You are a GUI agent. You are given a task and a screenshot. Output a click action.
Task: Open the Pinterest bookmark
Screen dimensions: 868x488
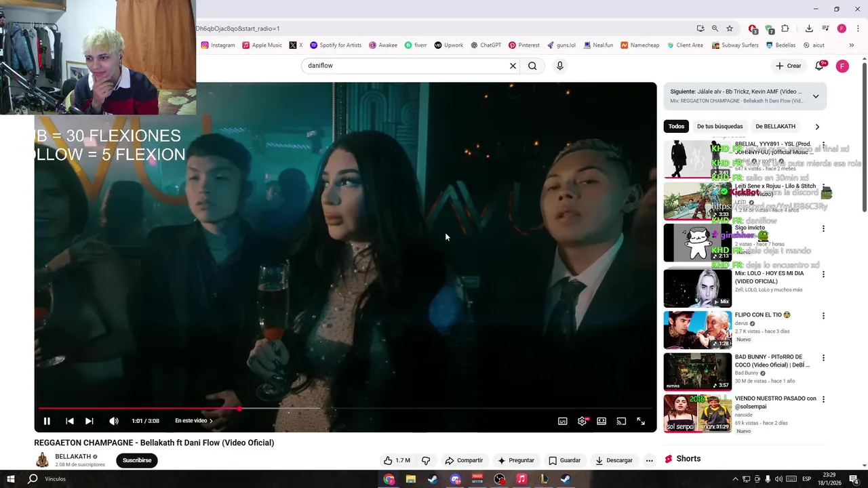point(524,45)
